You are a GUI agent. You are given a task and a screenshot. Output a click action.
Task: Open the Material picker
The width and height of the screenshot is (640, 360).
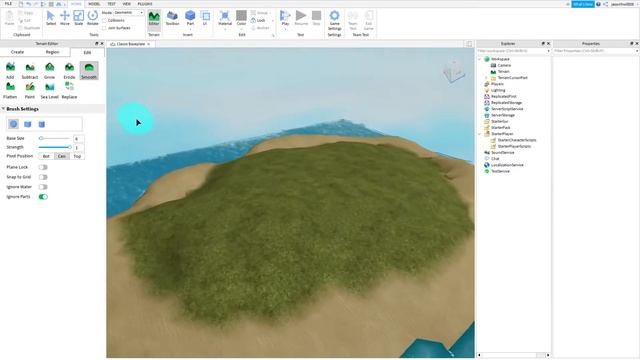[224, 18]
